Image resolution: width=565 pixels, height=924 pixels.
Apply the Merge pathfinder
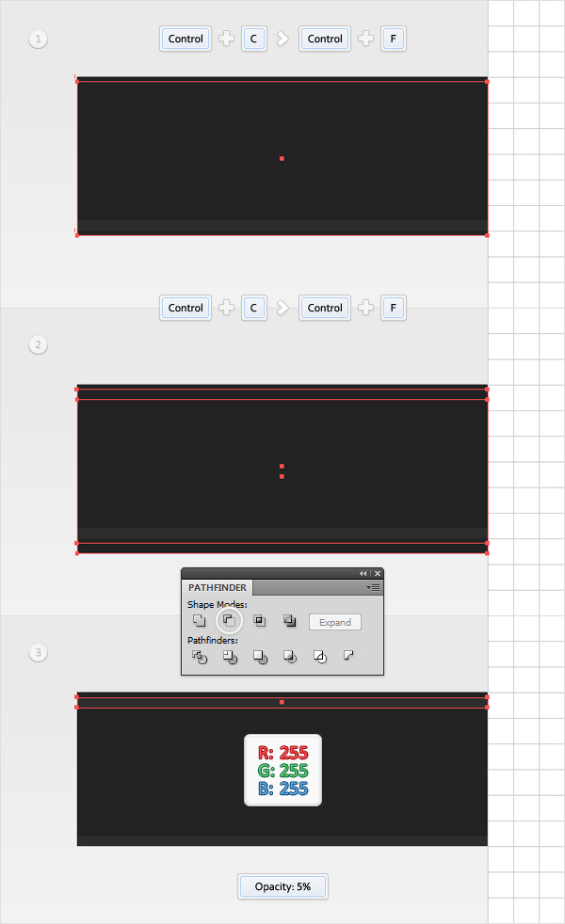coord(260,657)
